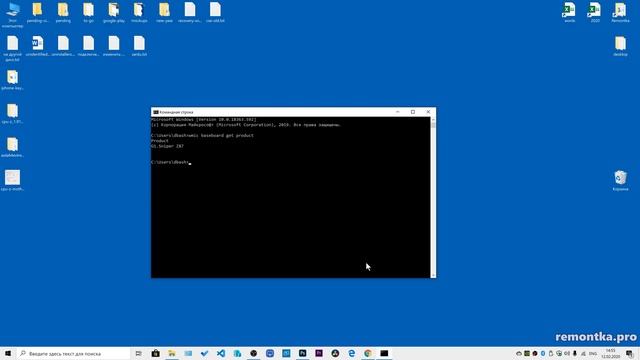
Task: Open the Windows Start menu
Action: click(x=8, y=353)
